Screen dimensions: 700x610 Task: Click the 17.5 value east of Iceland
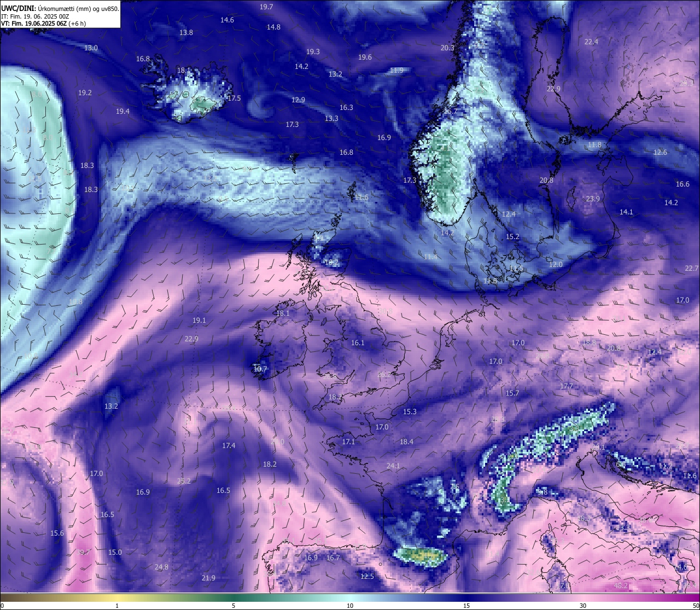pyautogui.click(x=234, y=98)
